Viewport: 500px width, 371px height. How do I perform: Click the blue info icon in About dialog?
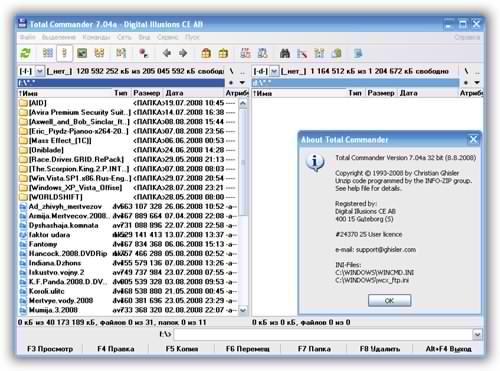coord(315,163)
